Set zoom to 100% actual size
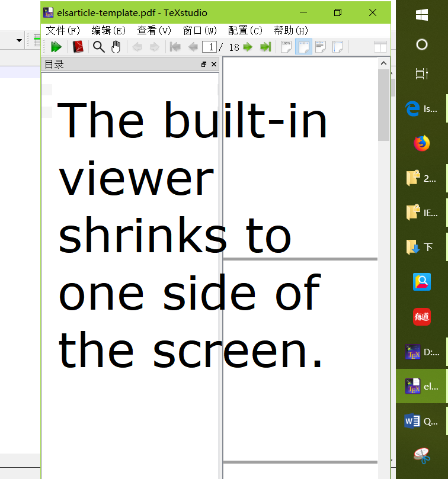This screenshot has height=479, width=448. click(286, 47)
